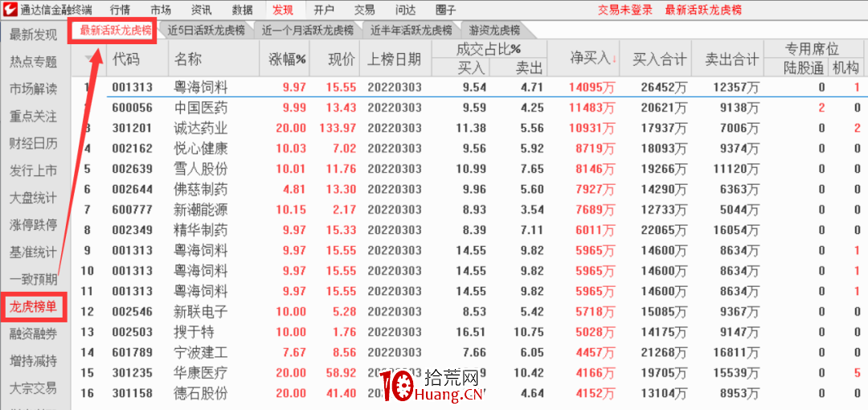The width and height of the screenshot is (868, 410).
Task: Select the 新联电子 stock name
Action: (201, 311)
